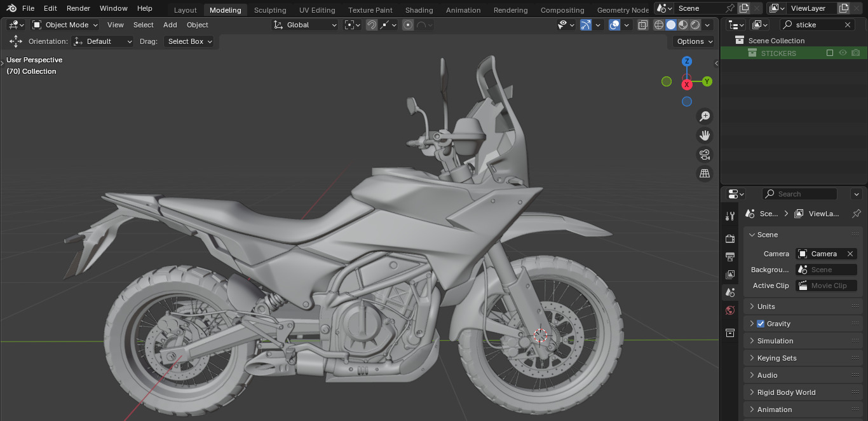
Task: Hide STICKERS collection in viewport eye
Action: pos(843,53)
